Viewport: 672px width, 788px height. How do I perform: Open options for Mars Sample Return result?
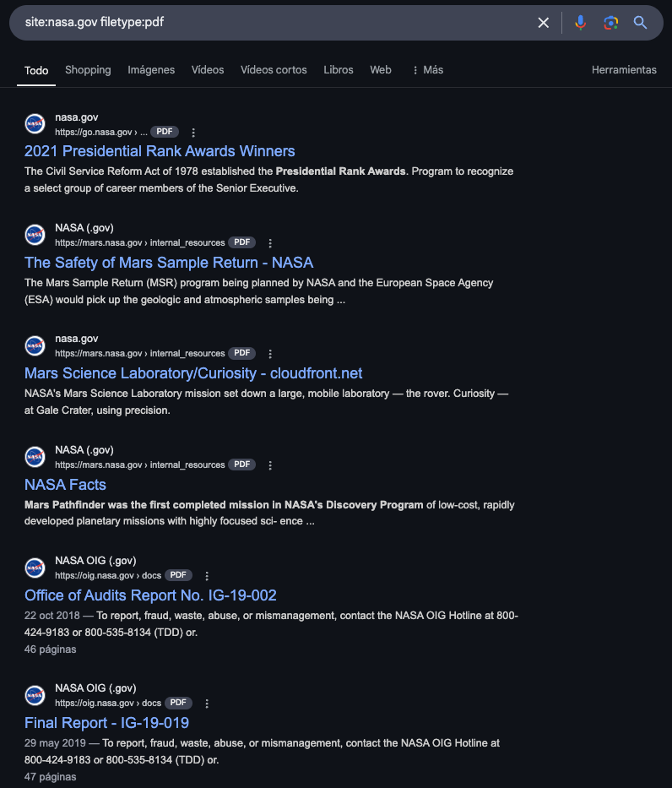pos(270,243)
